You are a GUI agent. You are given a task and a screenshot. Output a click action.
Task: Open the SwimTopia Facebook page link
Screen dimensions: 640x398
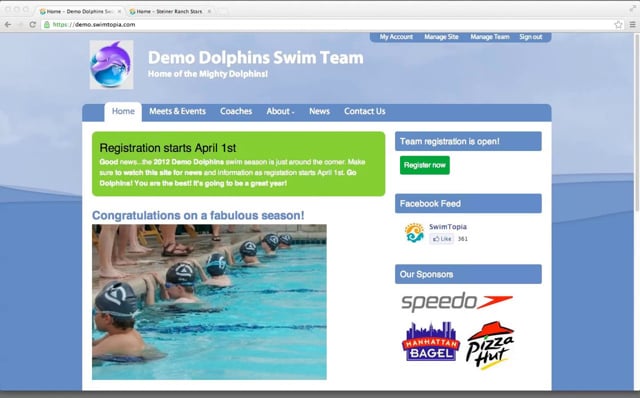point(448,227)
